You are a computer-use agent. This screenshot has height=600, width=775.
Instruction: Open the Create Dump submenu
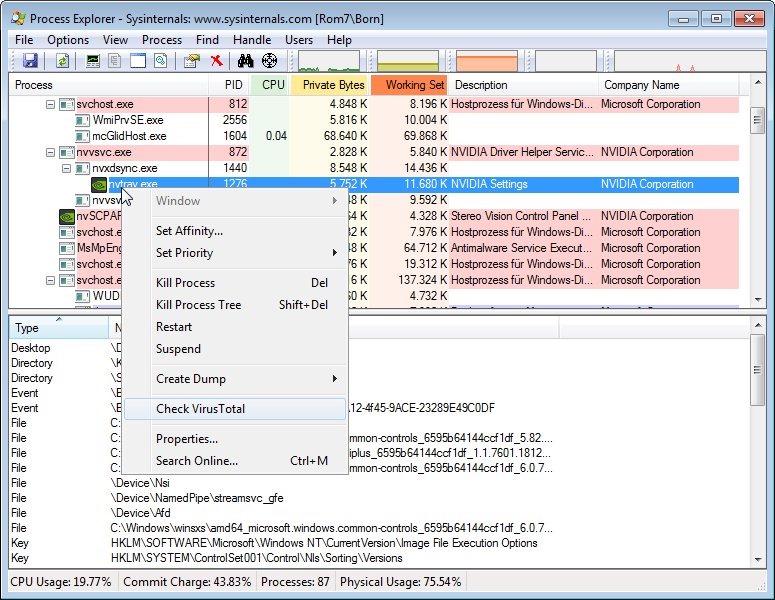point(235,379)
